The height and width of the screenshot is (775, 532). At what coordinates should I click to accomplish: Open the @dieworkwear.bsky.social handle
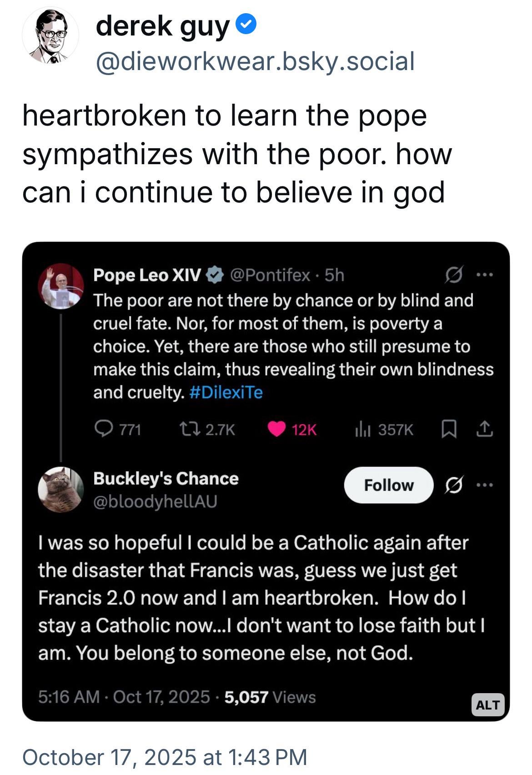[x=255, y=61]
